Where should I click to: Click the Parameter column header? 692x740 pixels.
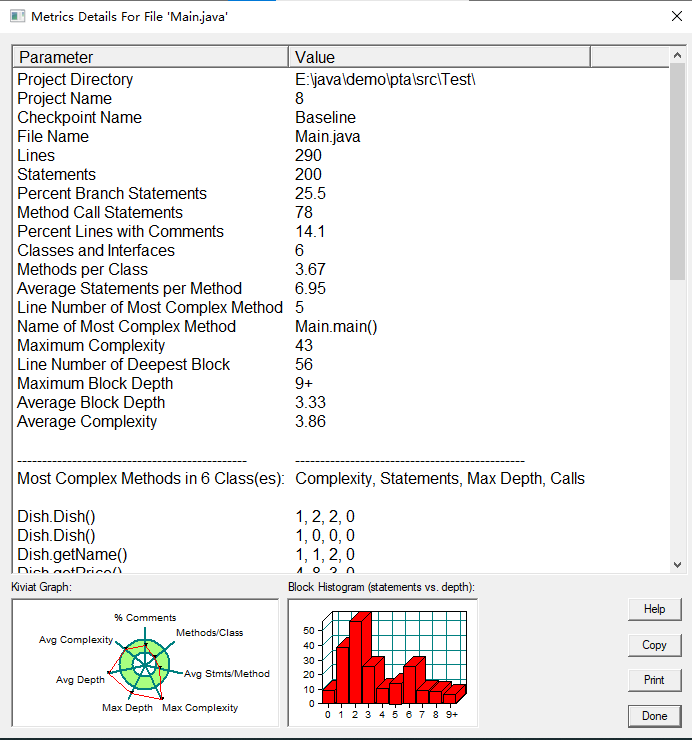click(x=150, y=57)
